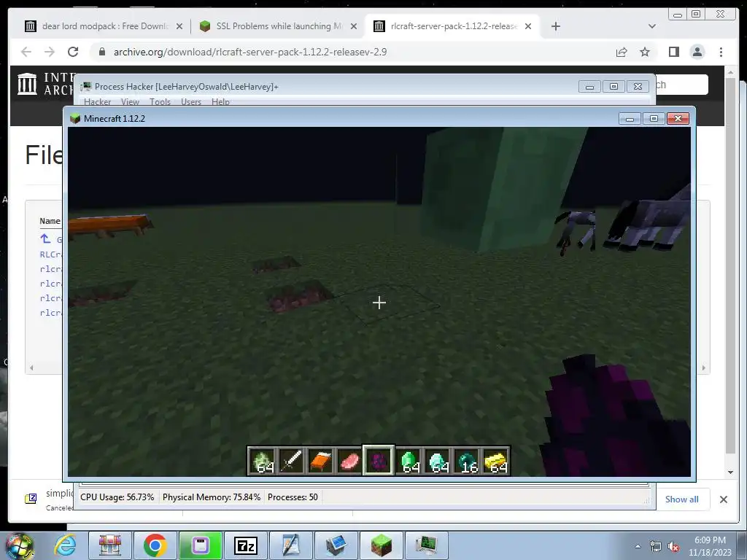Open Process Hacker's Users menu
747x560 pixels.
click(x=190, y=101)
